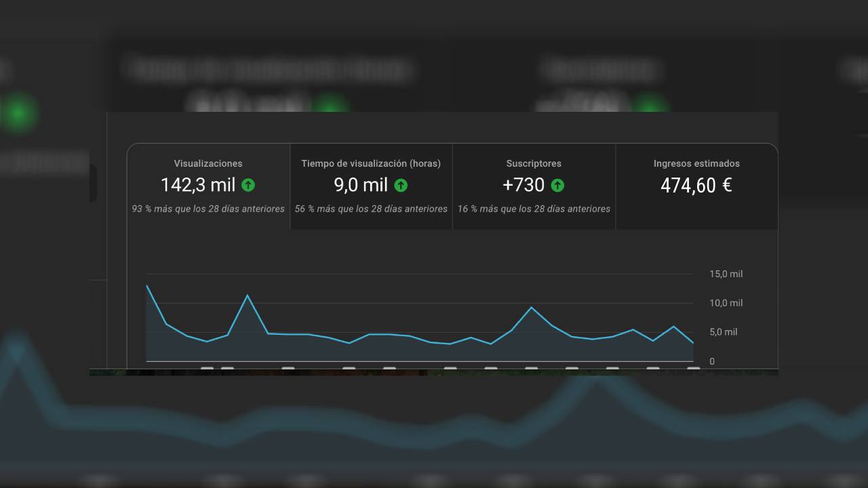Click the first peak at chart's left edge
Screen dimensions: 868x488
tap(147, 285)
